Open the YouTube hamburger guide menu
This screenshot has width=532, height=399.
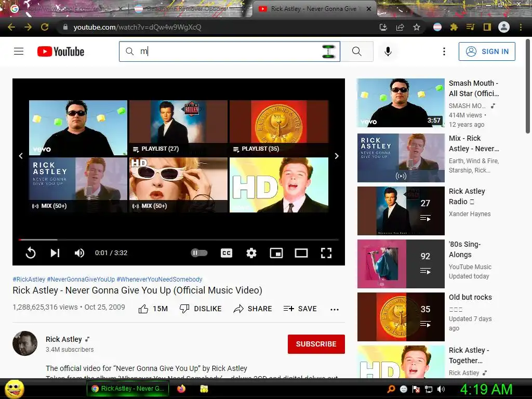pyautogui.click(x=19, y=51)
